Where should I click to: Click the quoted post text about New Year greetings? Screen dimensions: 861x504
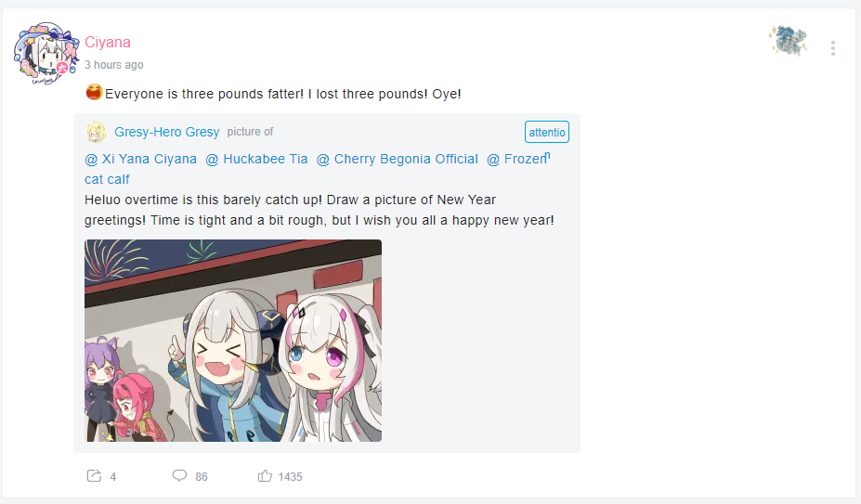(319, 210)
